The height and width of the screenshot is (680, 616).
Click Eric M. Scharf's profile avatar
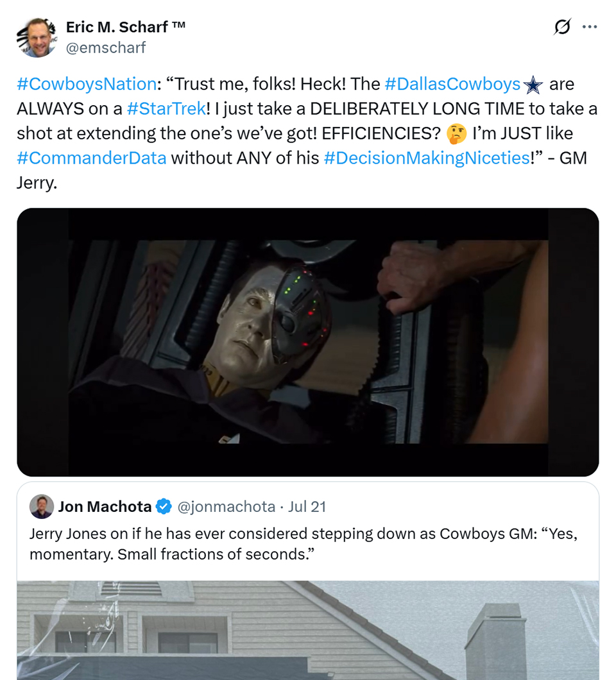pos(36,37)
